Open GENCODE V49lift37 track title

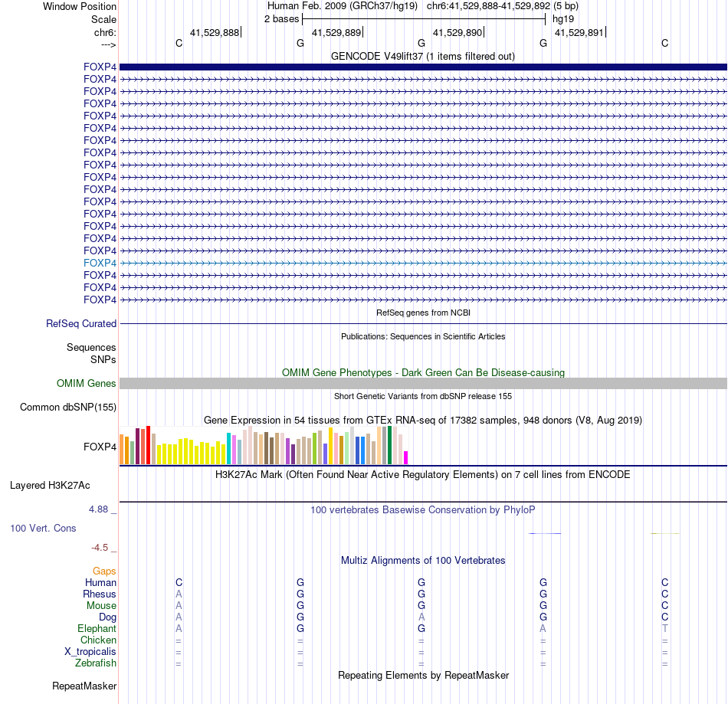pos(423,56)
